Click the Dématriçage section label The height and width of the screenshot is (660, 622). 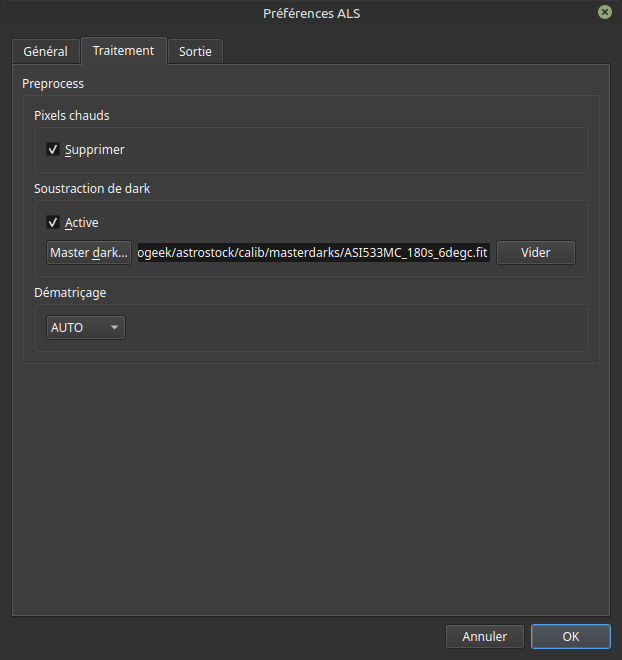click(70, 293)
